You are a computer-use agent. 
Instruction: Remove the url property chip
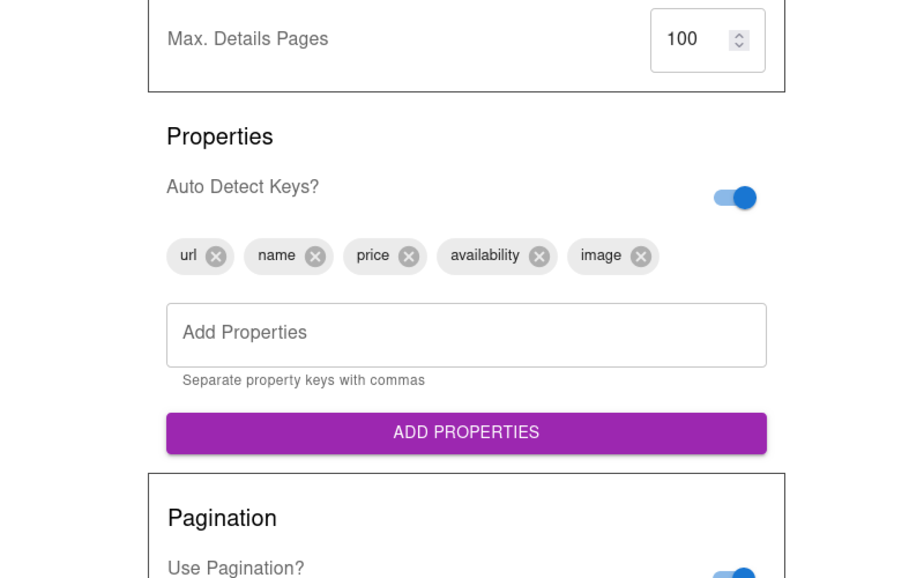[x=216, y=257]
